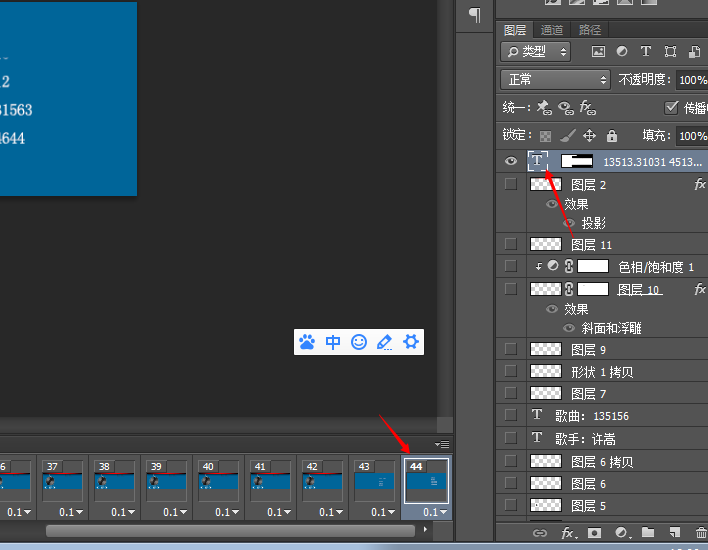708x550 pixels.
Task: Open the 图层 2 fx effects indicator
Action: 700,184
